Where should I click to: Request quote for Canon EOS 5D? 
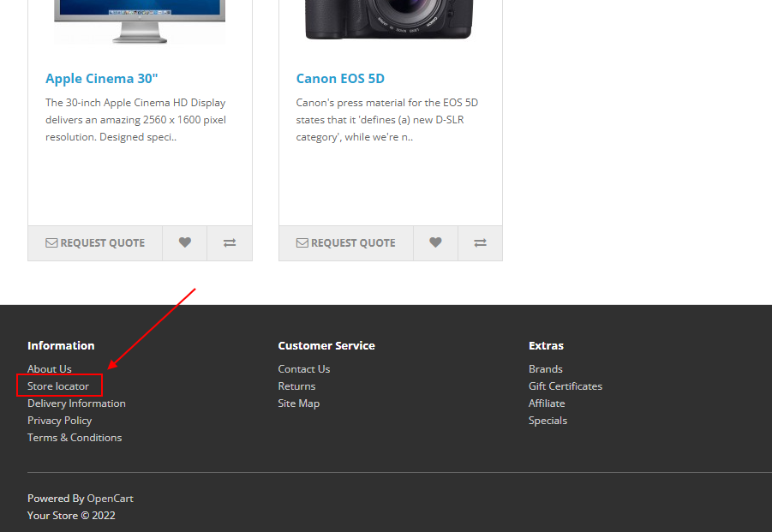coord(346,243)
